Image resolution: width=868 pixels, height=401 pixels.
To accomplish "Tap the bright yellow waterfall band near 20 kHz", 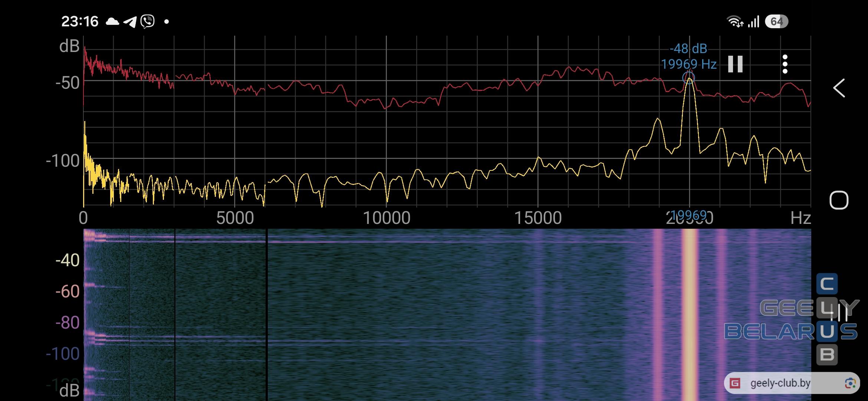I will click(690, 315).
